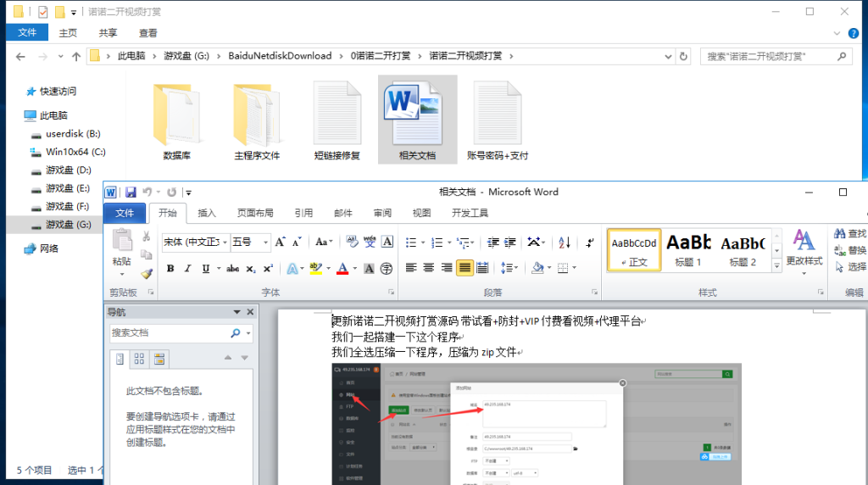Click the Copy icon in clipboard group
Screen dimensions: 868x485
pyautogui.click(x=146, y=254)
